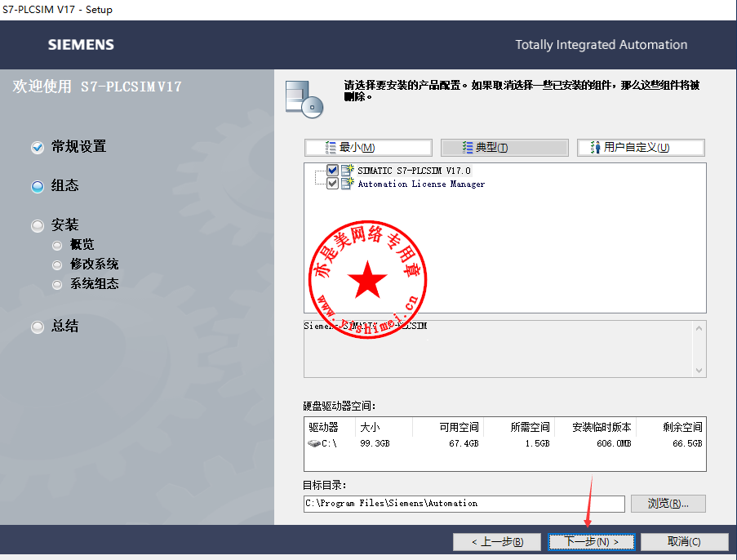Pick the 用户自定义(U) custom configuration
737x560 pixels.
[x=641, y=148]
